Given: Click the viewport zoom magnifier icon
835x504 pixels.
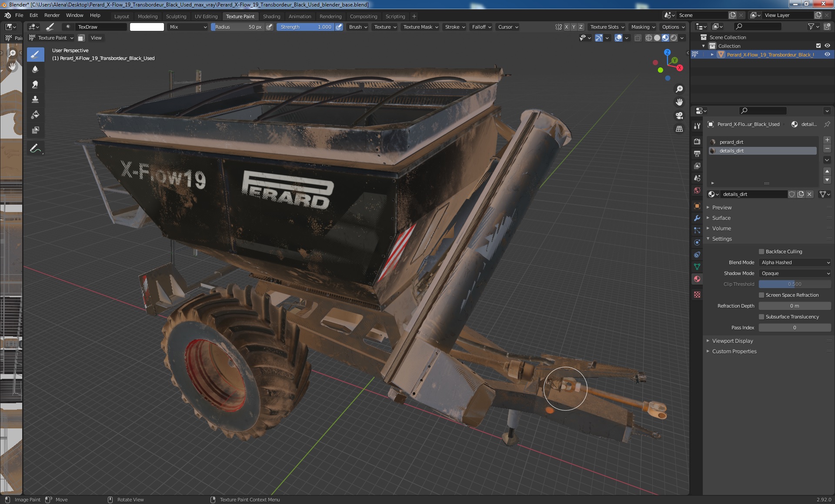Looking at the screenshot, I should click(x=679, y=89).
